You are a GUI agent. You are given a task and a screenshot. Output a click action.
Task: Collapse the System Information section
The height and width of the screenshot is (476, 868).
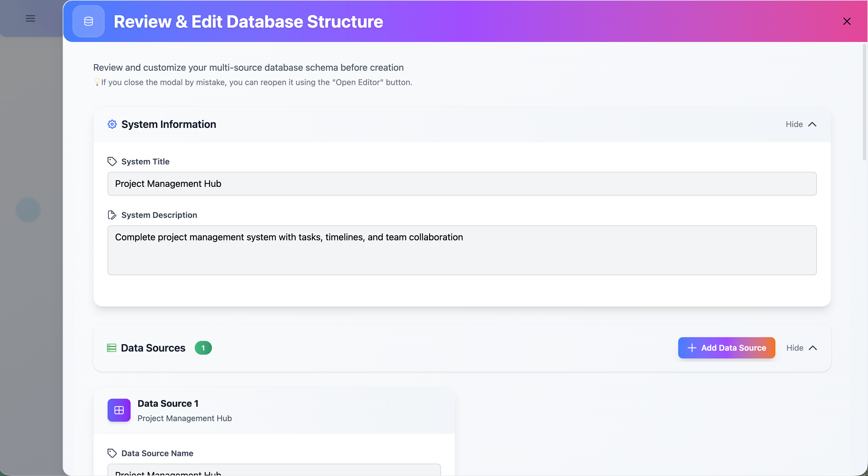[x=801, y=124]
